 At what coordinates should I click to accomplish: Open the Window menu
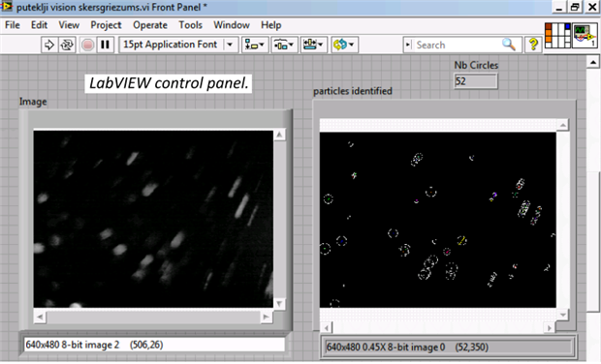pos(232,25)
